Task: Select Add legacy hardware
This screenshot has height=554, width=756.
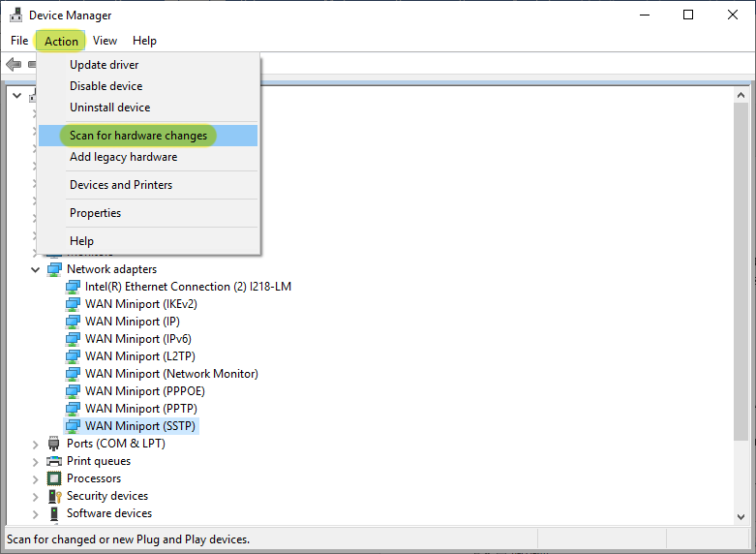Action: click(148, 157)
